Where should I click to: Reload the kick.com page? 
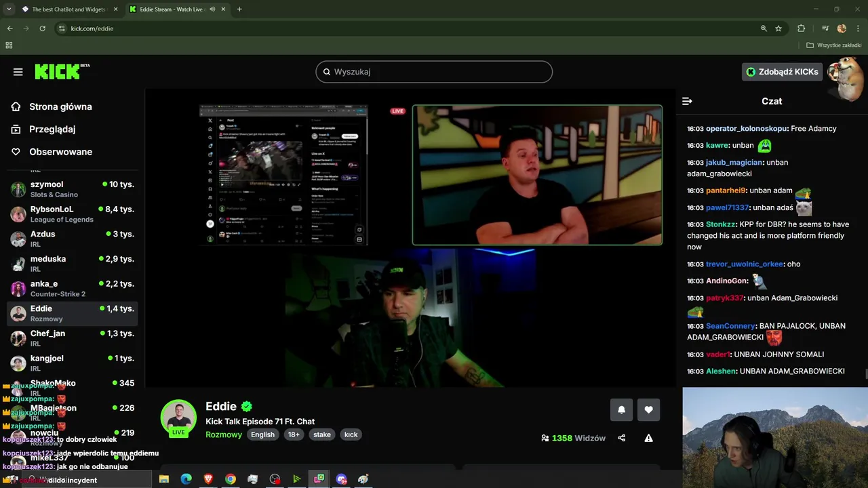click(42, 28)
